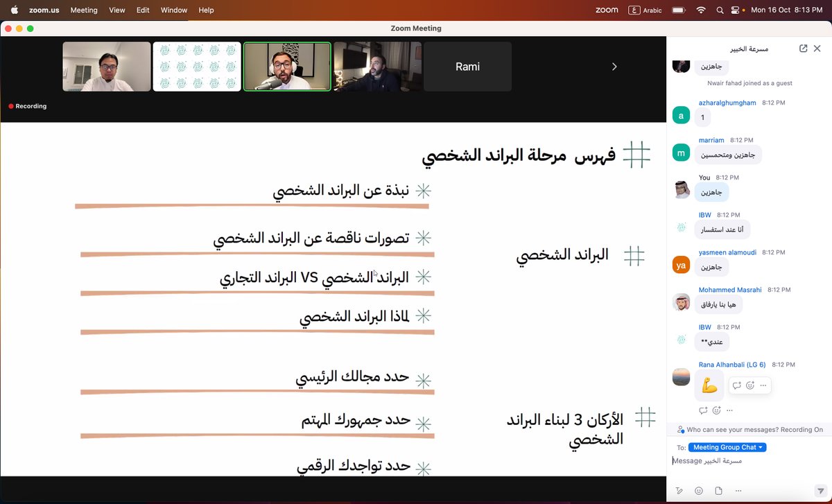Open Spotlight search
Screen dimensions: 832x504
(720, 10)
